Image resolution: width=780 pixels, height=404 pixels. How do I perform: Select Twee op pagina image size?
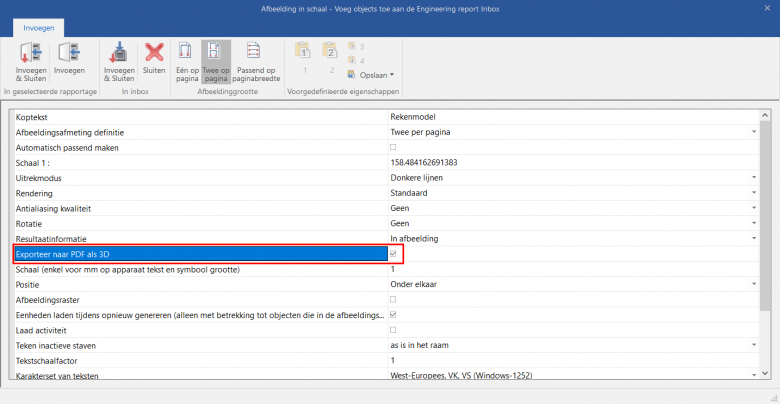point(215,60)
